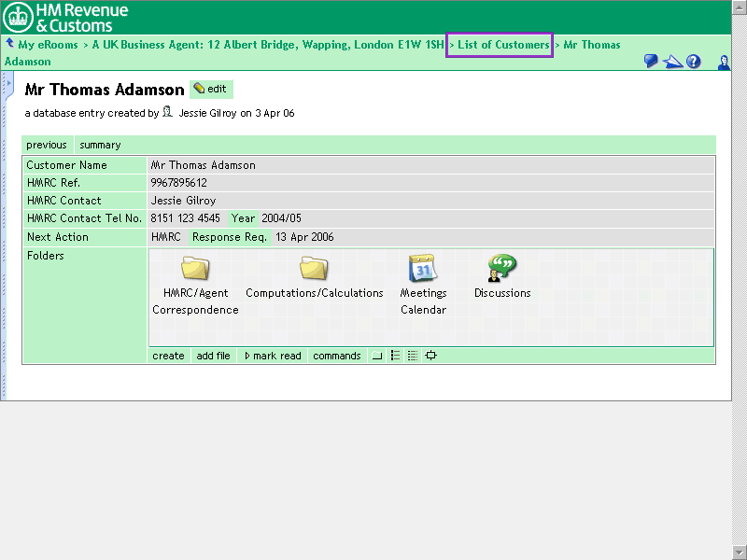
Task: Click the help question mark icon
Action: click(694, 62)
